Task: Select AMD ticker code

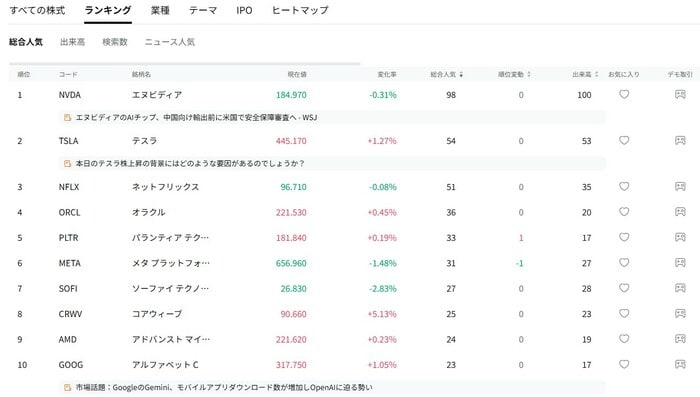Action: point(67,339)
